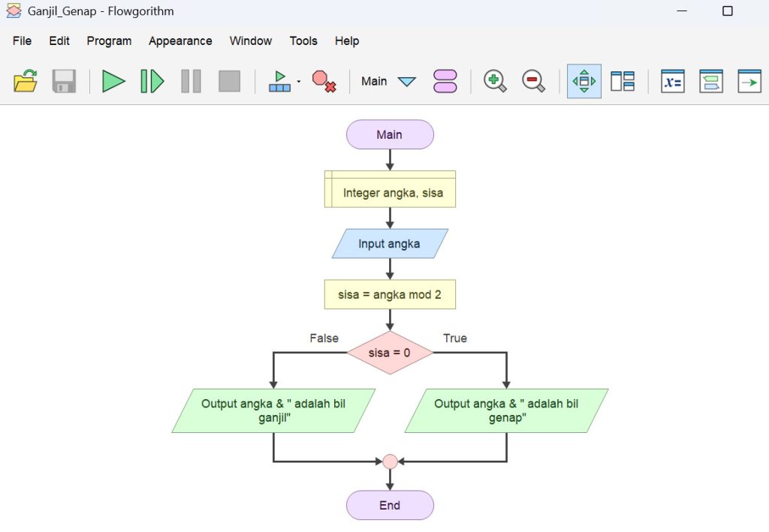Run the flowchart with the green play button
The height and width of the screenshot is (532, 769).
[113, 81]
